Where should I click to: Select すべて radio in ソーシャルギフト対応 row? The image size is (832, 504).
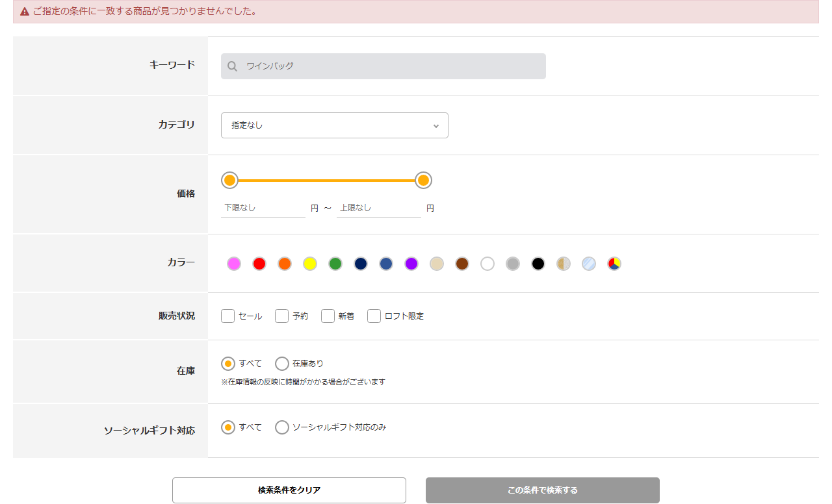(228, 427)
